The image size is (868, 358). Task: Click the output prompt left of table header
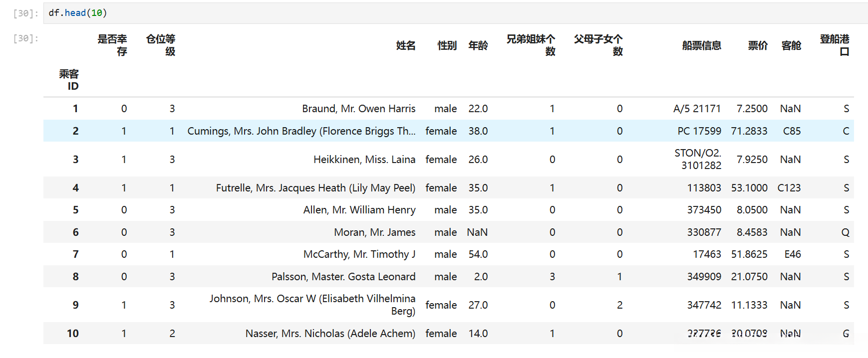[25, 38]
